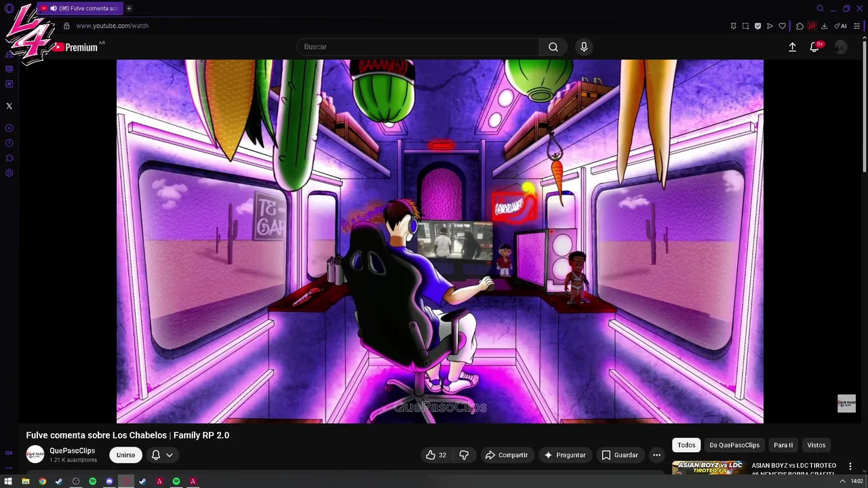Take a snapshot with the dashed-square icon

tap(745, 26)
